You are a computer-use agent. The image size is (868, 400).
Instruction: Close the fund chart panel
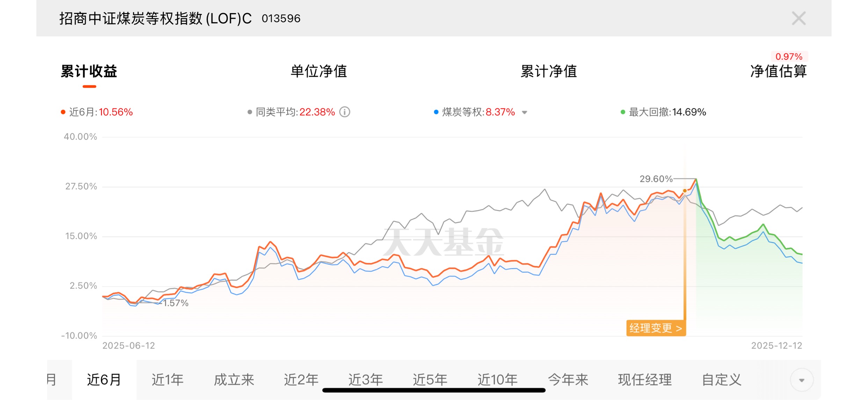[x=798, y=19]
